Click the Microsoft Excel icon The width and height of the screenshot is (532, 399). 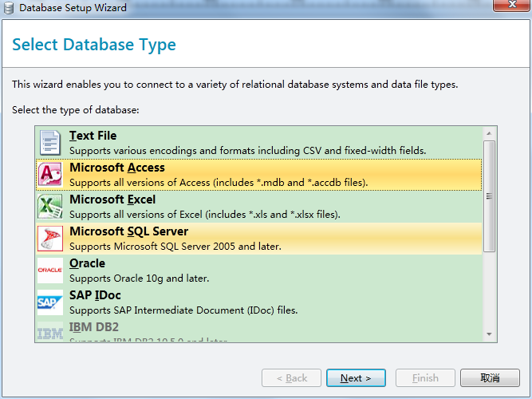tap(50, 207)
